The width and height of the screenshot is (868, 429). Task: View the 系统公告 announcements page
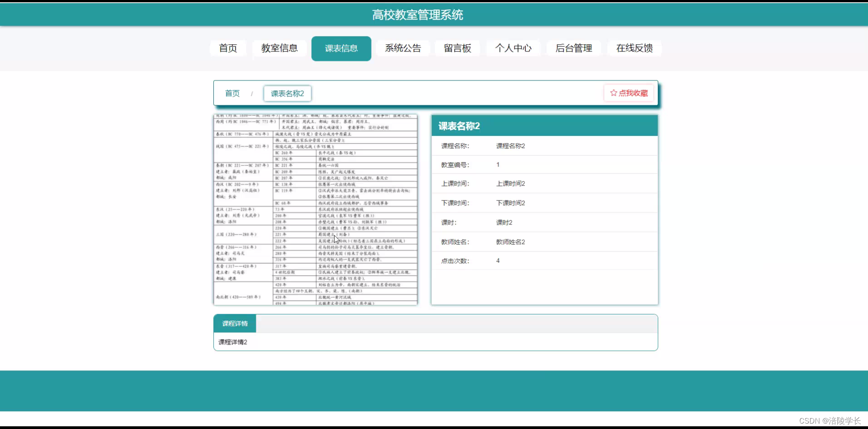402,48
